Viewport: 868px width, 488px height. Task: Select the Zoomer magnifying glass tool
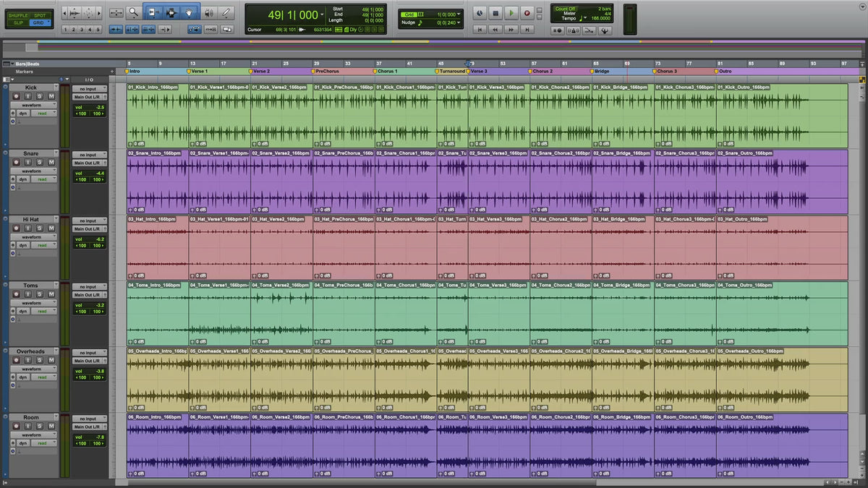134,12
